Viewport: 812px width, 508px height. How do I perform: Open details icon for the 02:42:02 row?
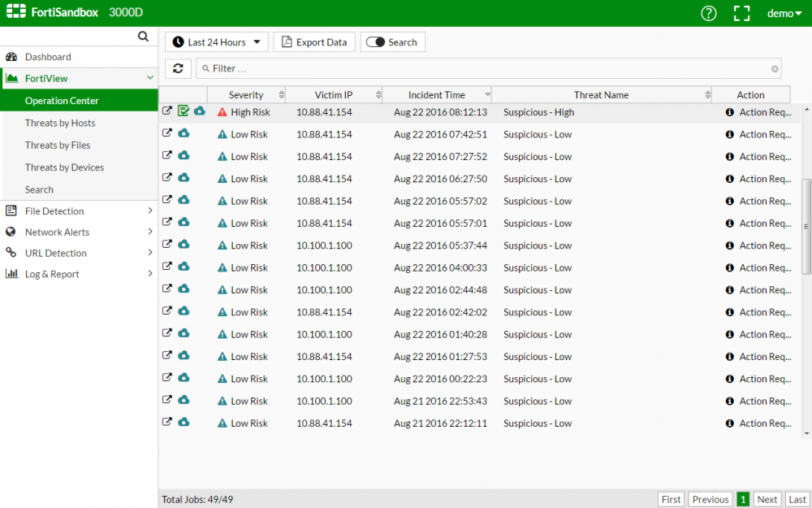point(166,310)
